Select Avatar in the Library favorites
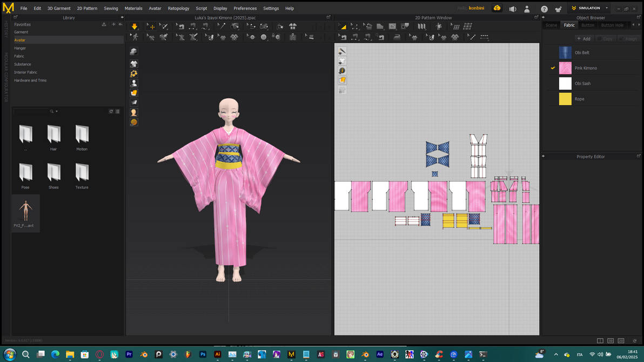Viewport: 644px width, 362px height. point(68,40)
